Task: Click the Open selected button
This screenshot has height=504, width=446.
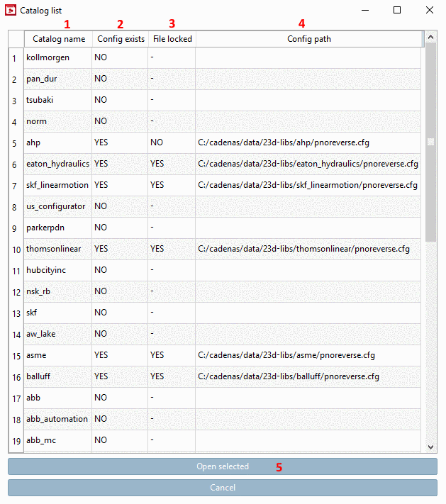Action: 223,466
